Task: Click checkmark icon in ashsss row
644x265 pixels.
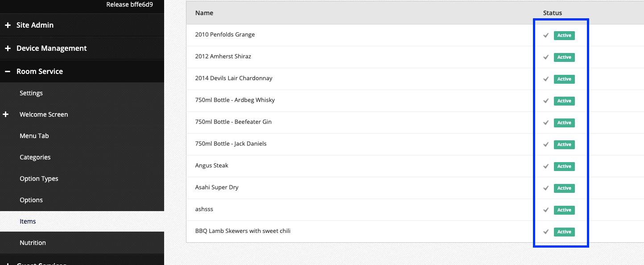Action: click(545, 210)
